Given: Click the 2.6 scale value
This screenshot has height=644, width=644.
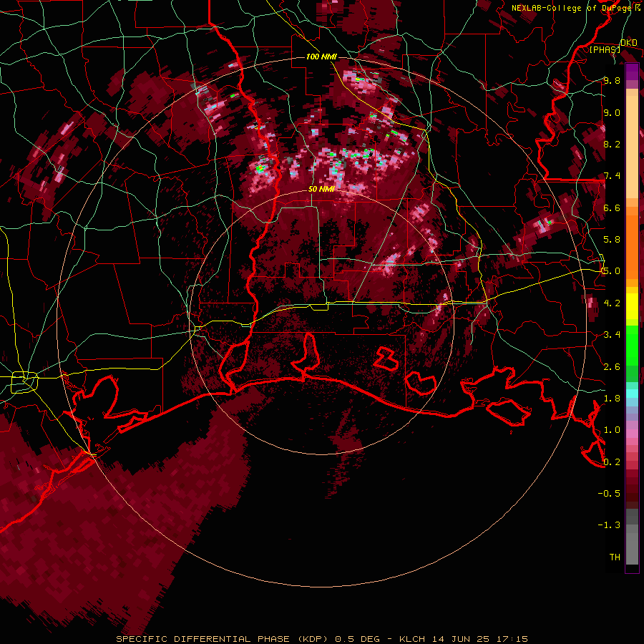Looking at the screenshot, I should 612,367.
